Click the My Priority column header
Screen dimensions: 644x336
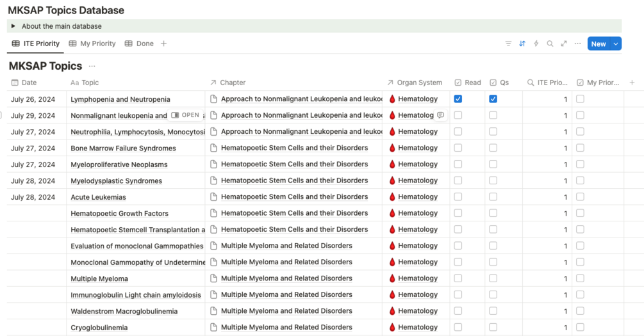point(598,83)
